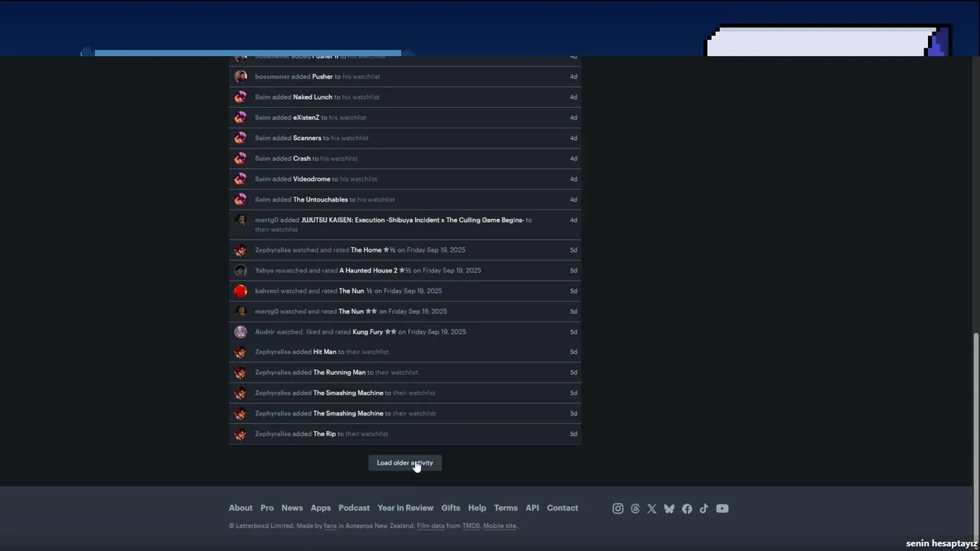980x551 pixels.
Task: Follow the 'Mobile site' footer link
Action: [x=499, y=526]
